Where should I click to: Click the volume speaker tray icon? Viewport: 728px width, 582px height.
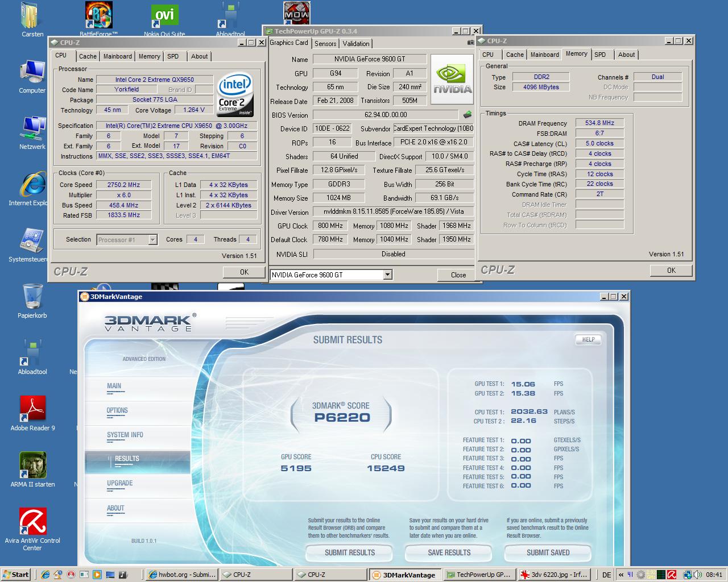click(697, 575)
